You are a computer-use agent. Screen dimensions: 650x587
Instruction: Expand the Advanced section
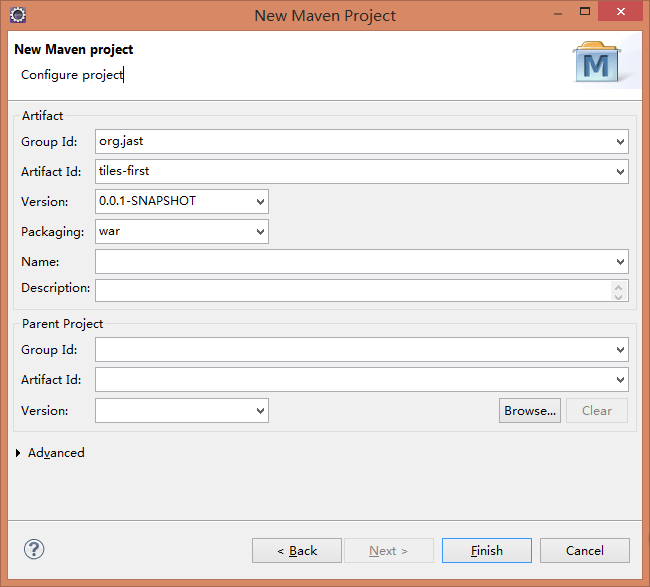point(18,453)
